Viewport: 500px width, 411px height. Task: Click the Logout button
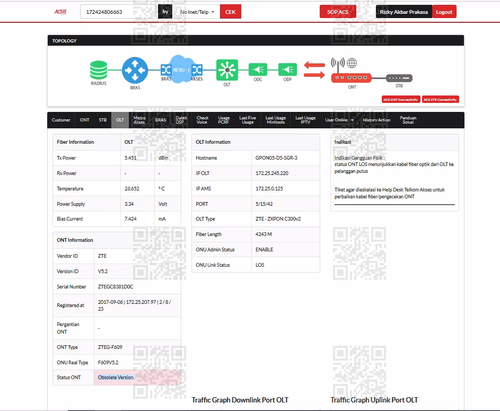(444, 12)
